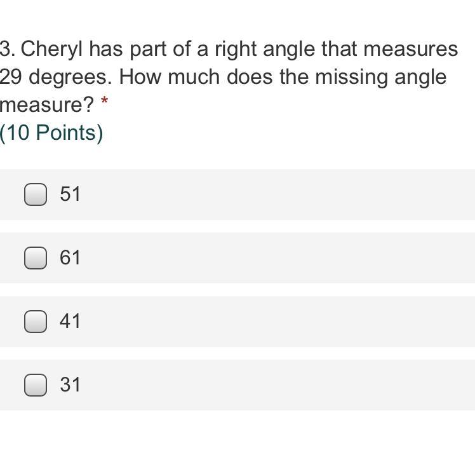Click the 61 option label text
This screenshot has height=476, width=475.
point(70,258)
